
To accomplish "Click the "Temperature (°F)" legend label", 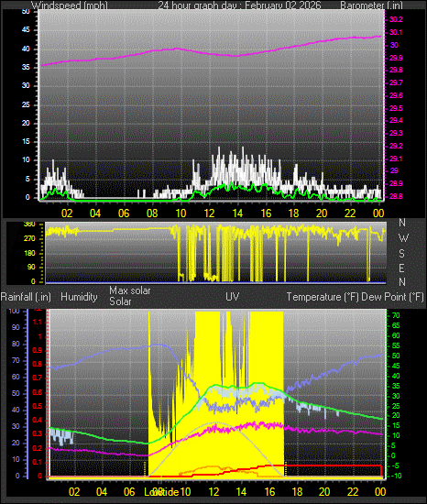I will (323, 297).
